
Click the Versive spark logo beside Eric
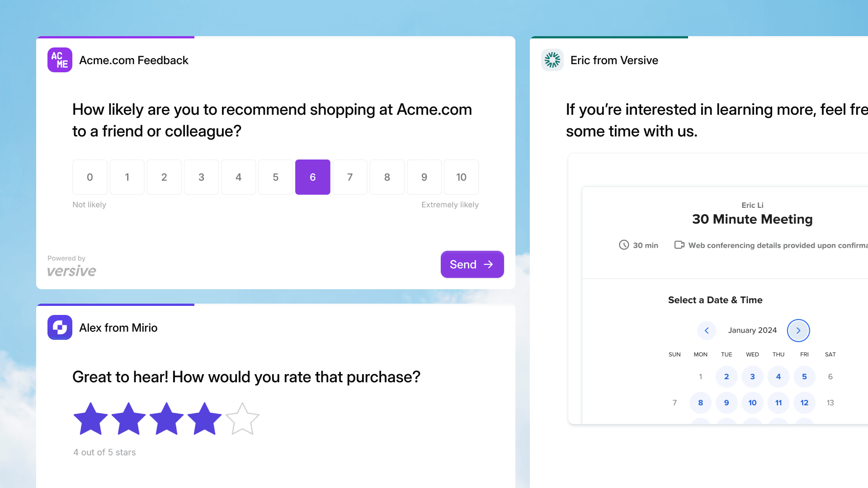(x=552, y=60)
